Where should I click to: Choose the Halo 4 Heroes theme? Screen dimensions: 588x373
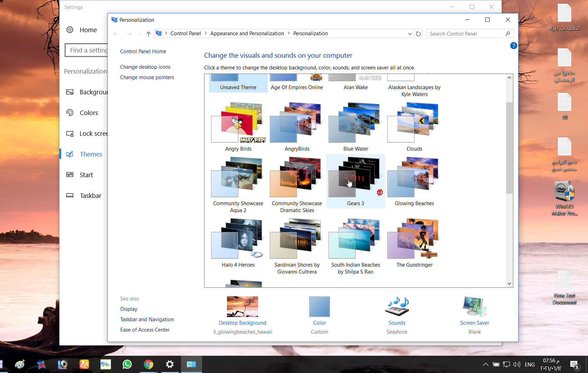coord(238,243)
